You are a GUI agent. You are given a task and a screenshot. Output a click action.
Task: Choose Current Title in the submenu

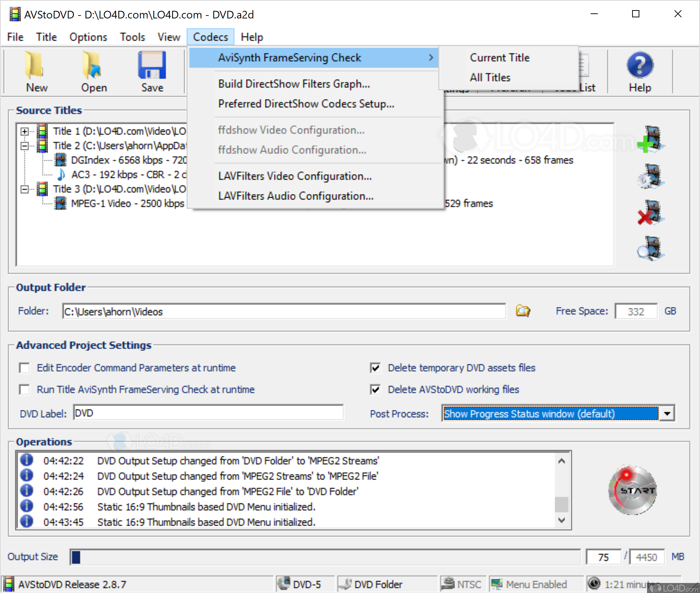(x=509, y=58)
